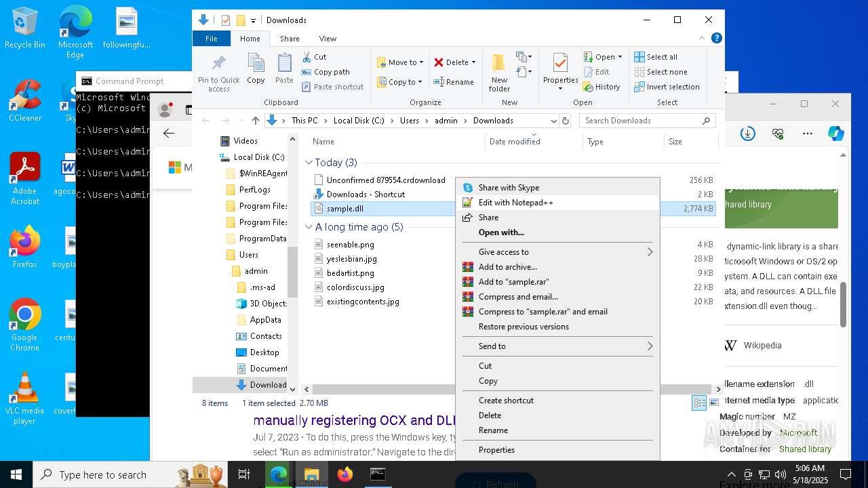The height and width of the screenshot is (488, 868).
Task: Switch to the Share ribbon tab
Action: tap(290, 39)
